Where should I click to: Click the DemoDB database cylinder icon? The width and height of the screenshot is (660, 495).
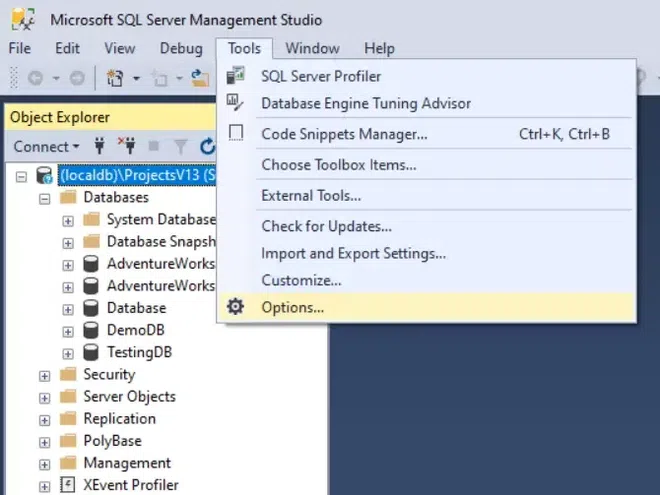click(x=91, y=330)
